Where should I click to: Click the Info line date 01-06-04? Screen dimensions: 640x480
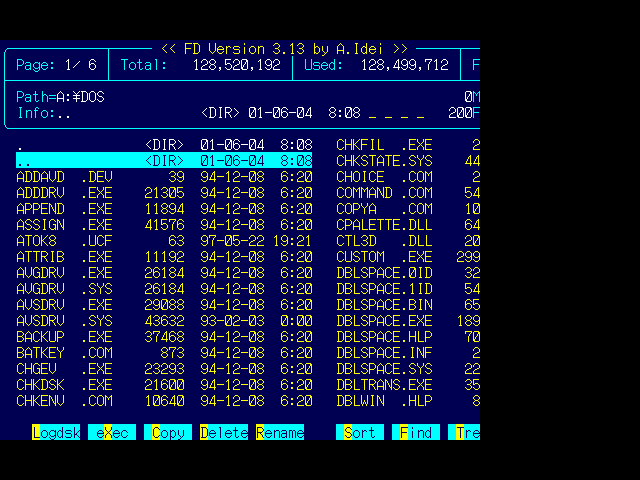[x=280, y=113]
